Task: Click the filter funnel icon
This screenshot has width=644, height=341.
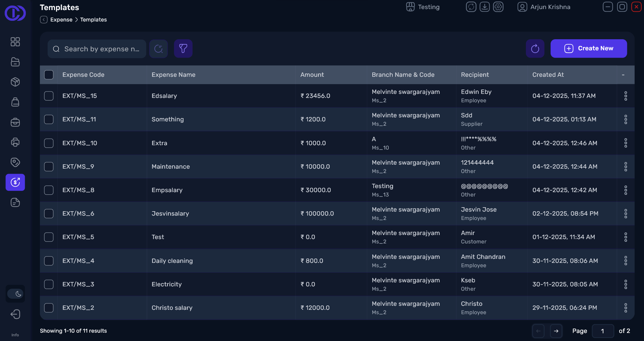Action: [x=183, y=49]
